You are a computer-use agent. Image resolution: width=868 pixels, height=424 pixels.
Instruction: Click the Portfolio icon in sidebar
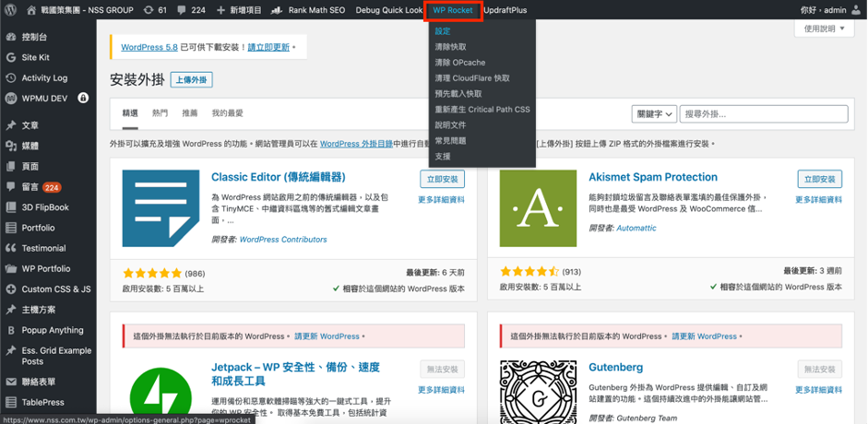coord(10,228)
